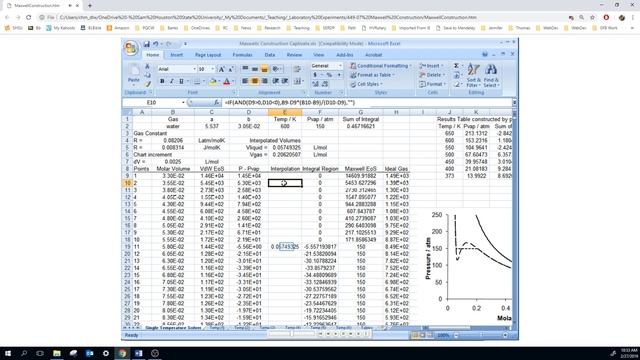Open the font size dropdown
This screenshot has height=360, width=640.
pyautogui.click(x=213, y=69)
